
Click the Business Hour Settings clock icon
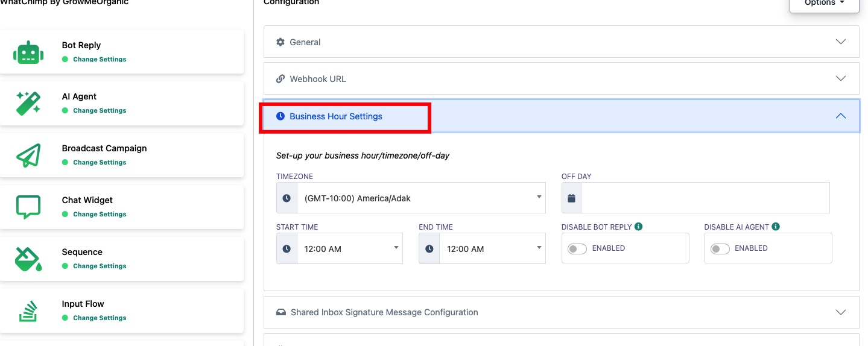click(x=280, y=116)
